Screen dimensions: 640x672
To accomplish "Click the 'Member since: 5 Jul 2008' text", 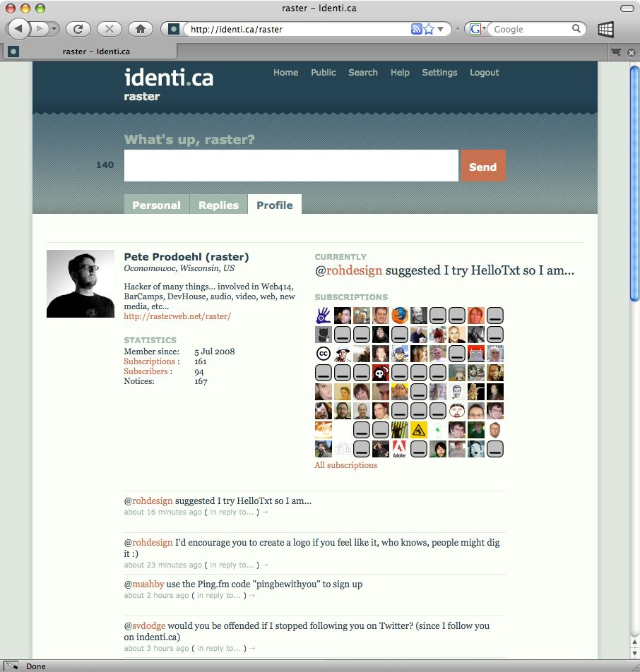I will pos(179,352).
